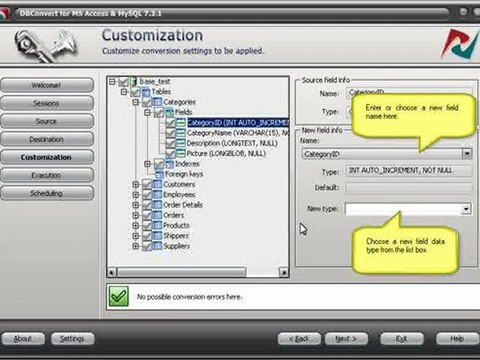Toggle the Customers table checkbox
The image size is (480, 360).
pos(147,185)
